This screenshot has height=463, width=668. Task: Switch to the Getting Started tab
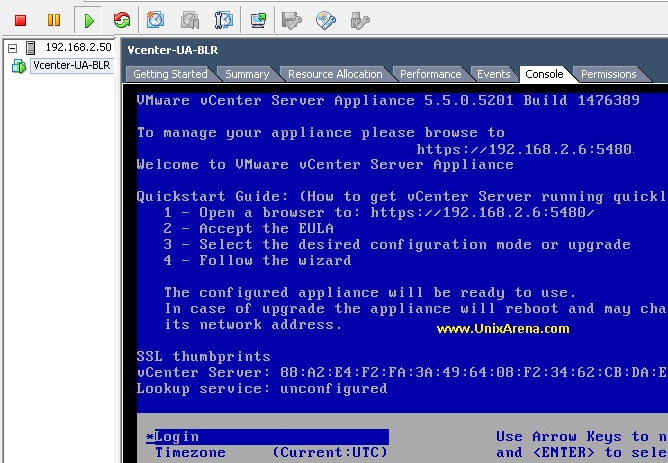(170, 74)
